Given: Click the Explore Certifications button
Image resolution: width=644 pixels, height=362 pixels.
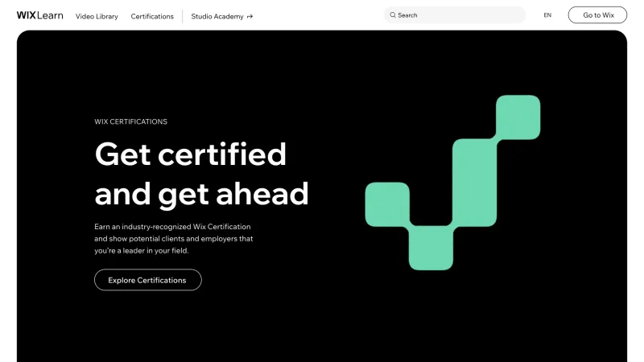Looking at the screenshot, I should pos(148,280).
